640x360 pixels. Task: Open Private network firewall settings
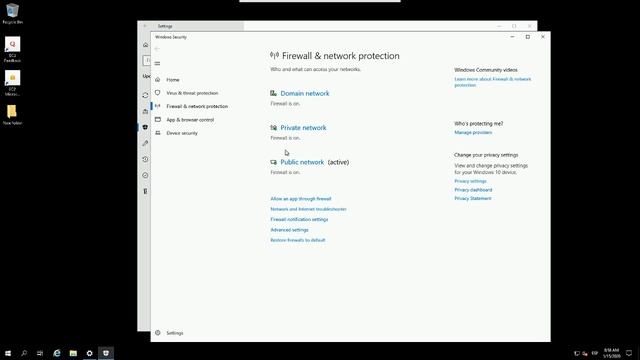(303, 128)
